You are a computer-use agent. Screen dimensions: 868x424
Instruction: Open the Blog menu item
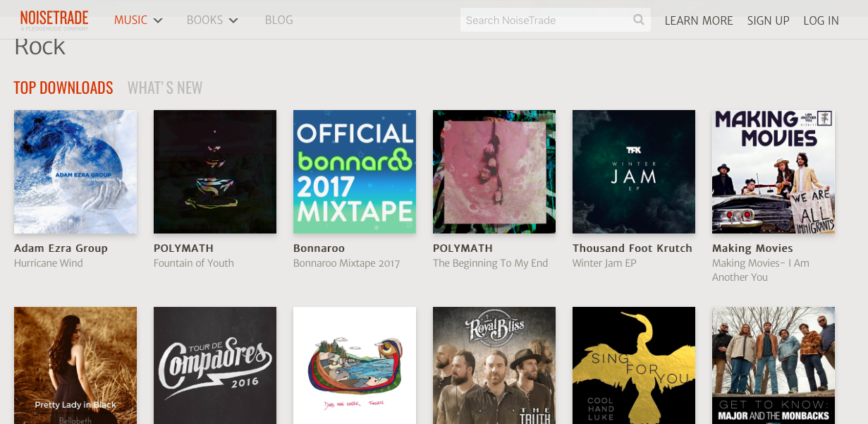click(x=279, y=20)
